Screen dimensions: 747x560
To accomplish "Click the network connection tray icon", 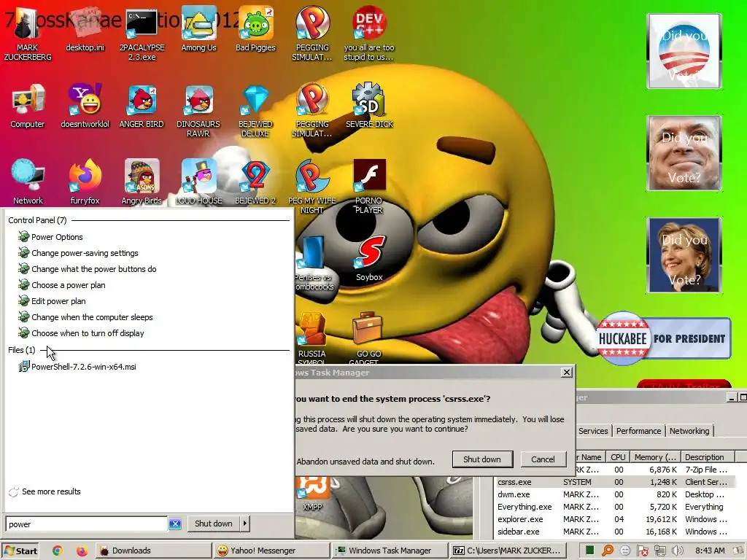I will [x=659, y=551].
